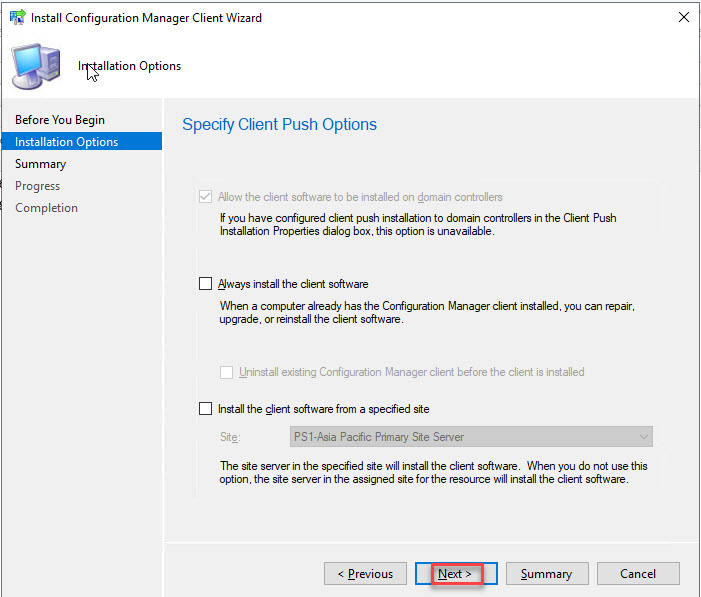The image size is (701, 597).
Task: Toggle the allow install on domain controllers checkbox
Action: tap(206, 197)
